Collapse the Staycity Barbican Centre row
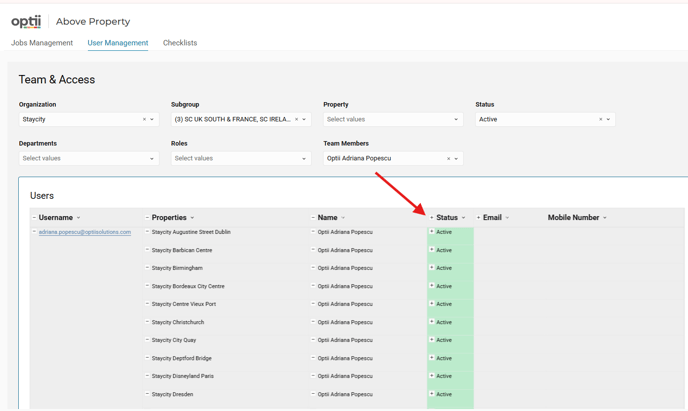Screen dimensions: 688x411 [147, 250]
